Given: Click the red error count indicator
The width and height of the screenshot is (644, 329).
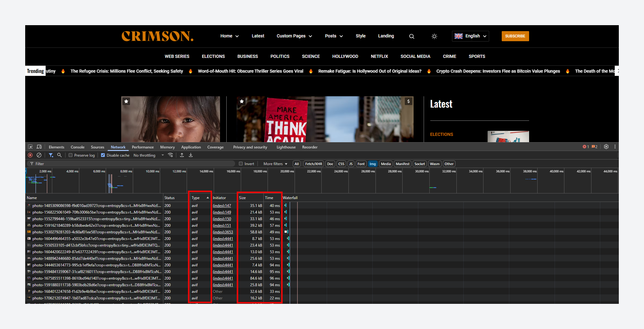Looking at the screenshot, I should tap(586, 147).
